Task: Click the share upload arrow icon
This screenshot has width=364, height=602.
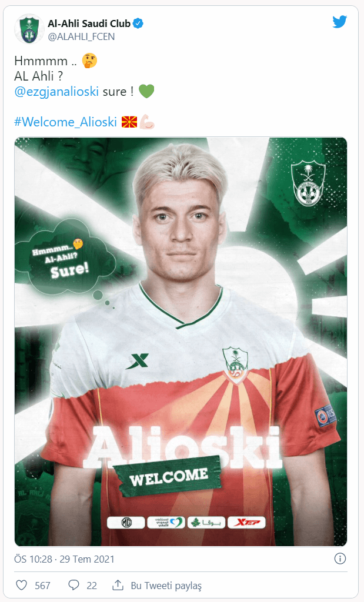Action: click(118, 585)
